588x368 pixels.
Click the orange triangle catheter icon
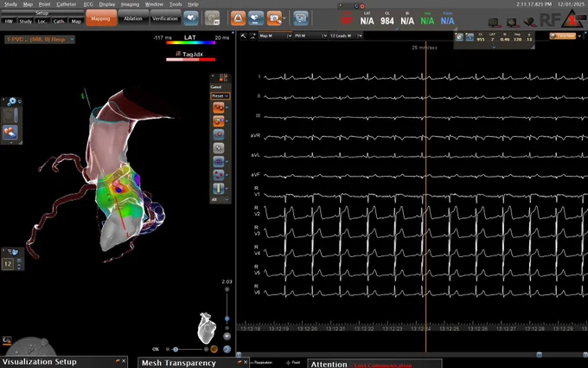[x=238, y=18]
